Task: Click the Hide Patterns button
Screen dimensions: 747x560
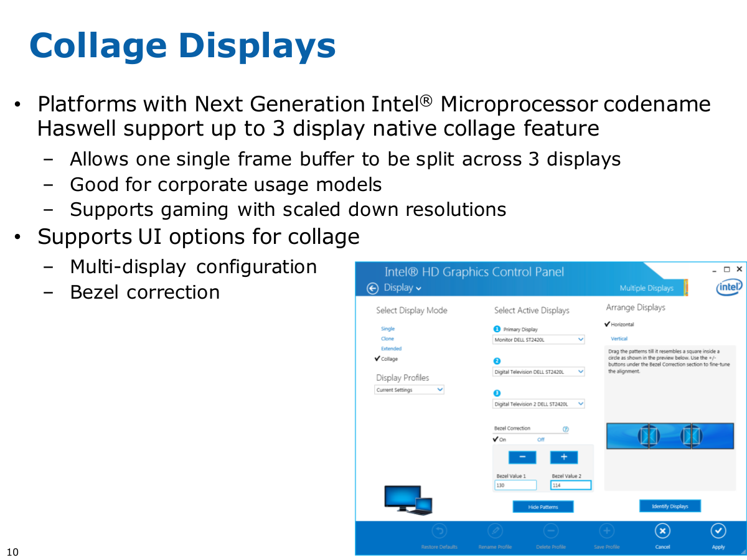Action: point(543,507)
